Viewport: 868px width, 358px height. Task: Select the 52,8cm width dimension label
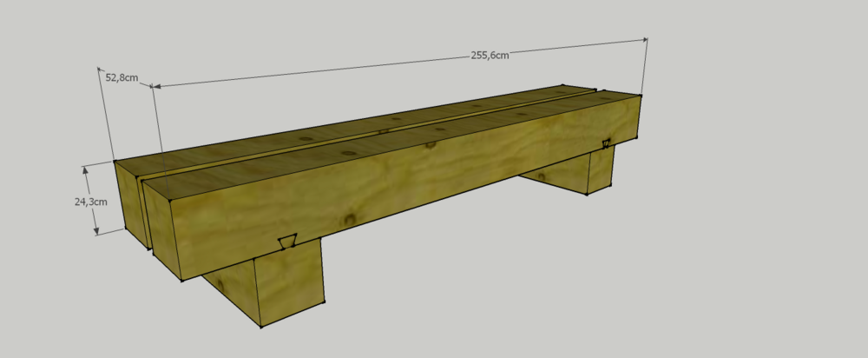coord(122,77)
